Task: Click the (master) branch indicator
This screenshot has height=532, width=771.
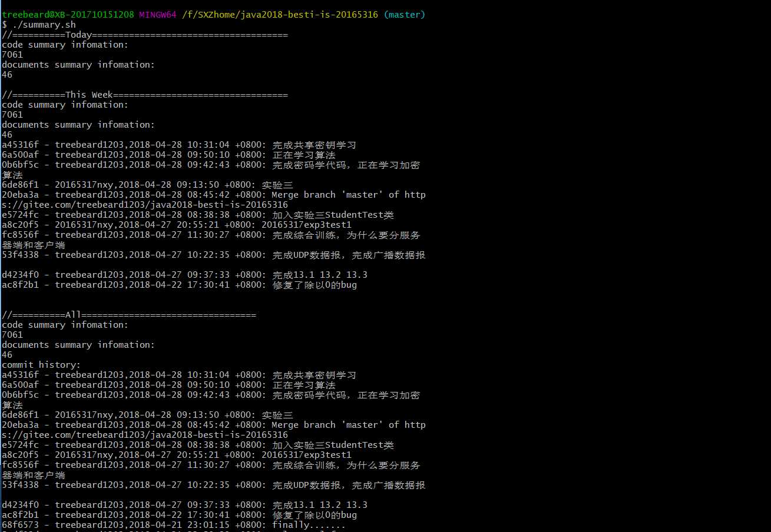Action: point(404,15)
